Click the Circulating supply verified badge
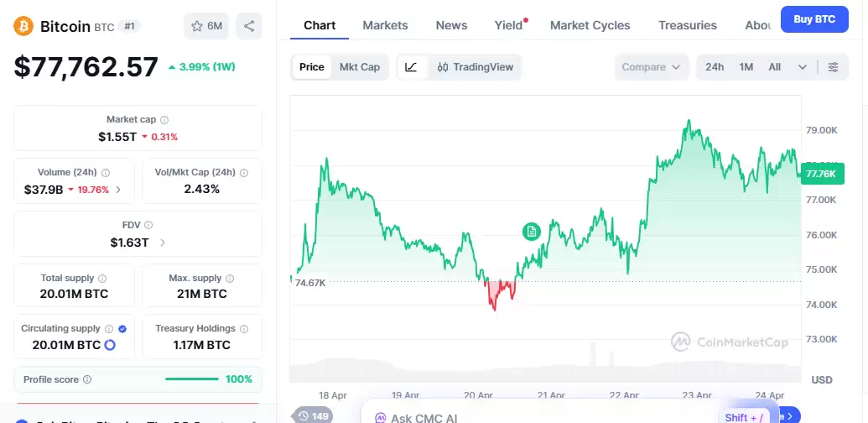The image size is (868, 423). click(122, 329)
